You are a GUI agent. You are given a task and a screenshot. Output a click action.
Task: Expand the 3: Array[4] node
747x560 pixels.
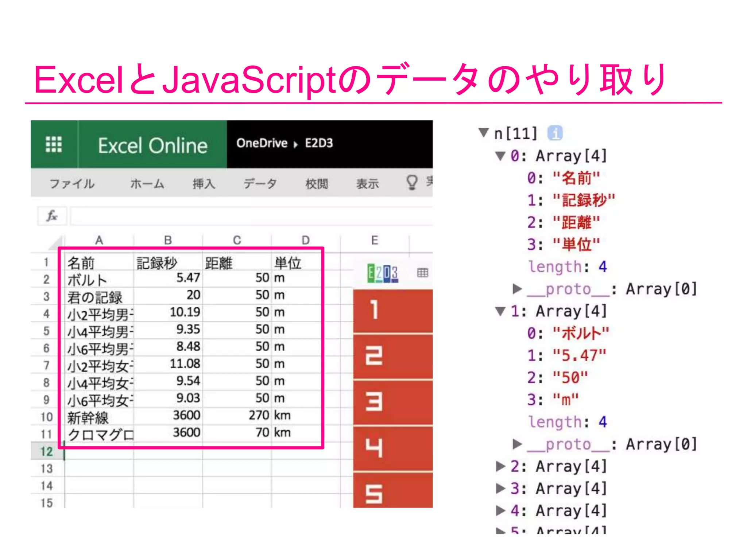tap(501, 488)
